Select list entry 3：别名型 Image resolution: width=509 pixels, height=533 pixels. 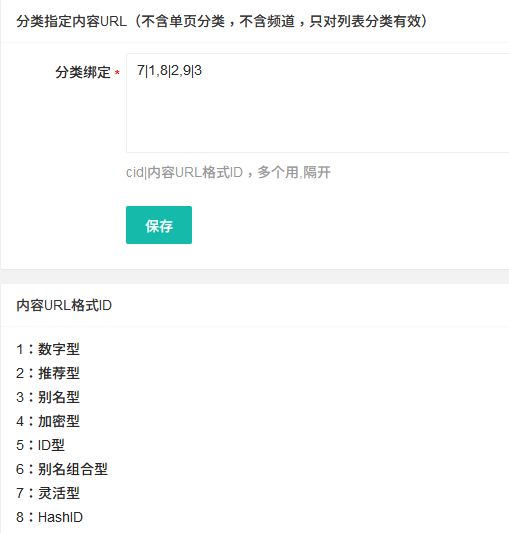point(48,397)
